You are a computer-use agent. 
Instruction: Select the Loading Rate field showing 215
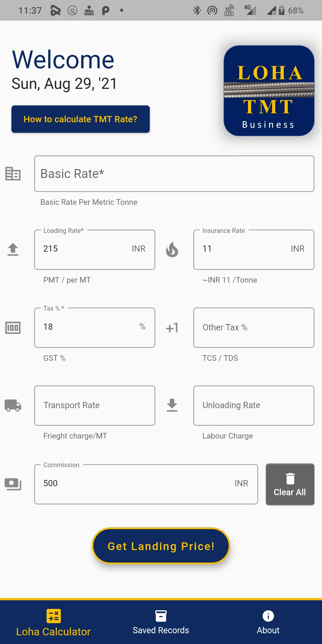point(95,250)
